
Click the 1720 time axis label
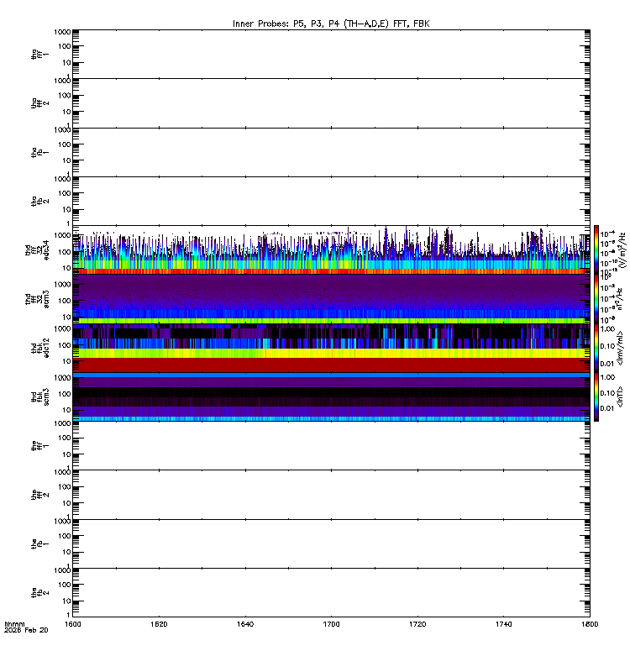point(417,624)
